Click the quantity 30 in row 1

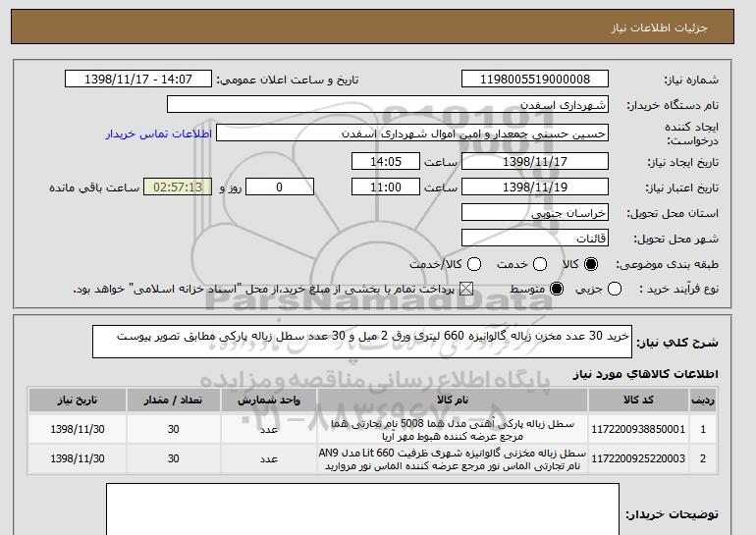(174, 429)
